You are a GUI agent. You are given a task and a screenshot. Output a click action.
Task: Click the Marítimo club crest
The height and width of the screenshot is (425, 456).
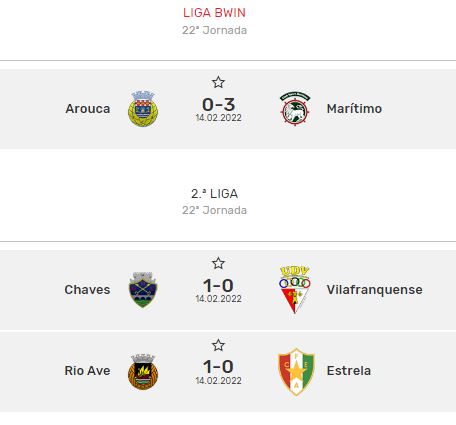point(295,109)
